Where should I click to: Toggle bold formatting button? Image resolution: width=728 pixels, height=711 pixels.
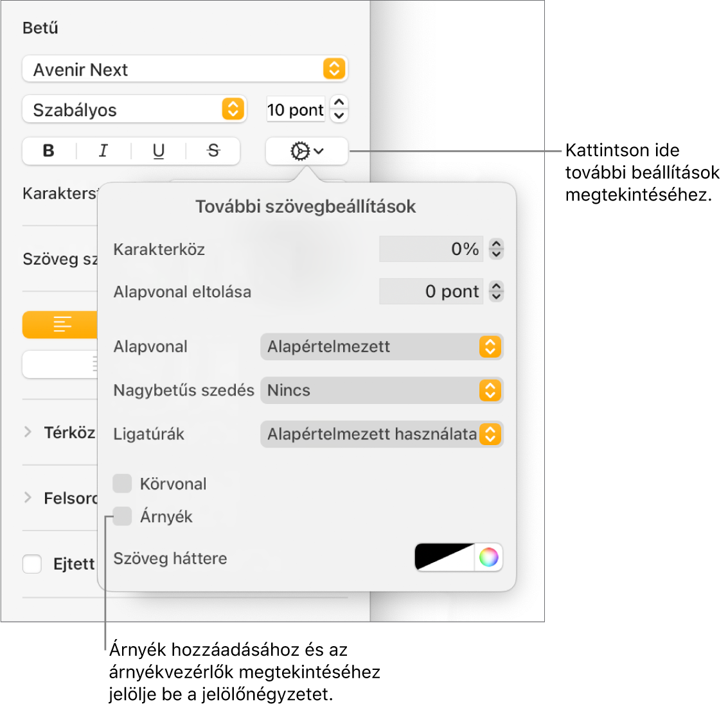click(49, 151)
